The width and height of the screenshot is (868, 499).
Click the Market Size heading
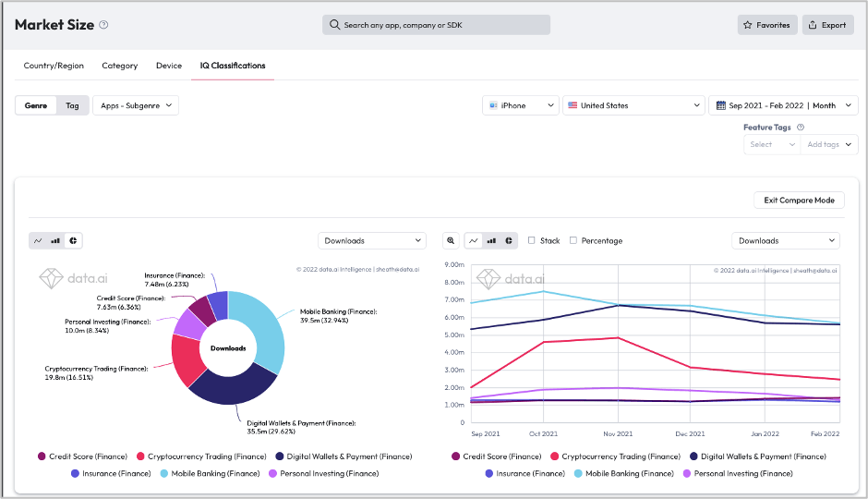click(54, 25)
